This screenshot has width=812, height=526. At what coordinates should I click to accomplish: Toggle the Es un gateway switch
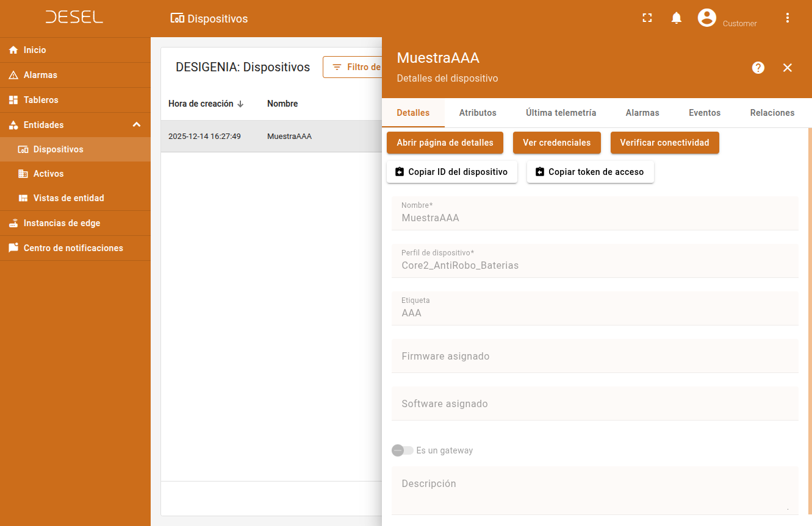pos(403,450)
